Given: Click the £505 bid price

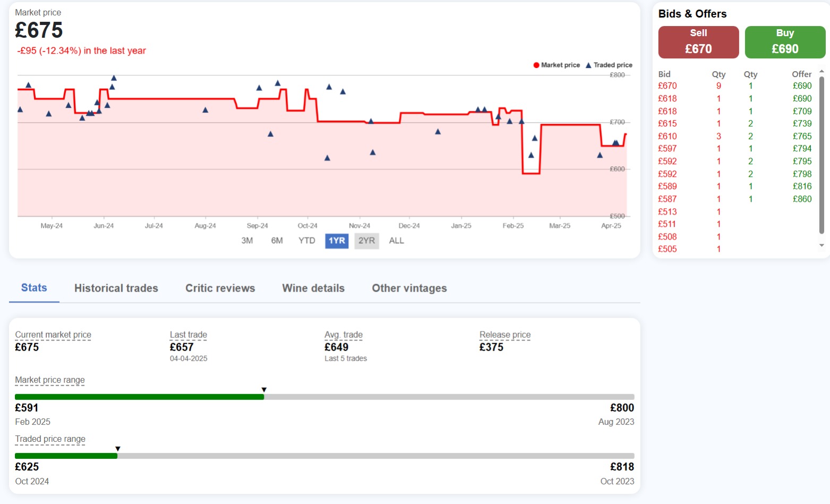Looking at the screenshot, I should [x=668, y=249].
